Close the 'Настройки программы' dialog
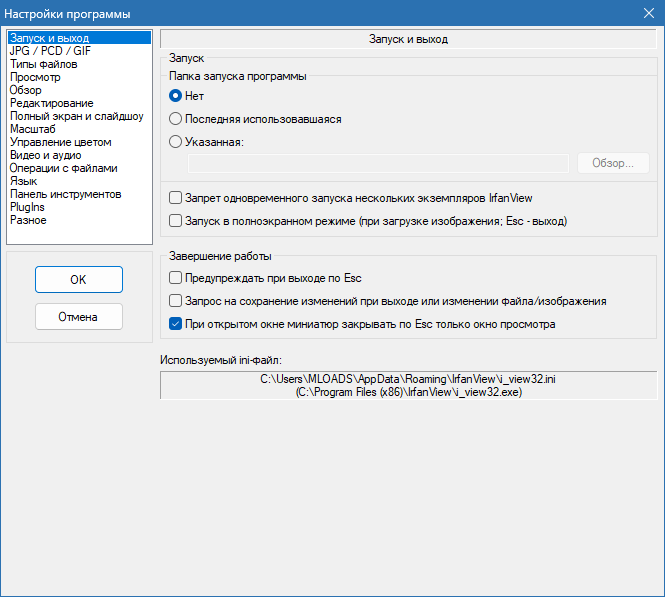 point(648,13)
